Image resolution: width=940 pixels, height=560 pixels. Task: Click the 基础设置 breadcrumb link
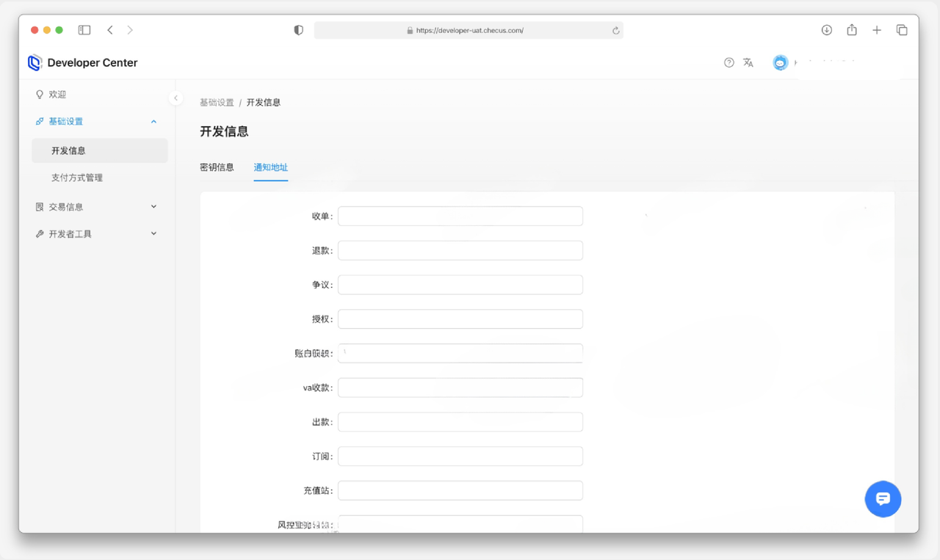click(217, 103)
